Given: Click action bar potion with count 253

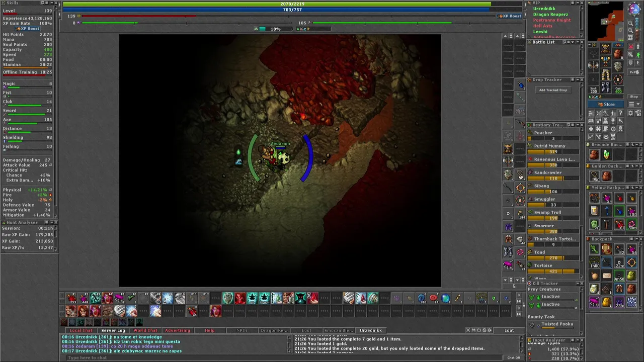Looking at the screenshot, I should [70, 298].
